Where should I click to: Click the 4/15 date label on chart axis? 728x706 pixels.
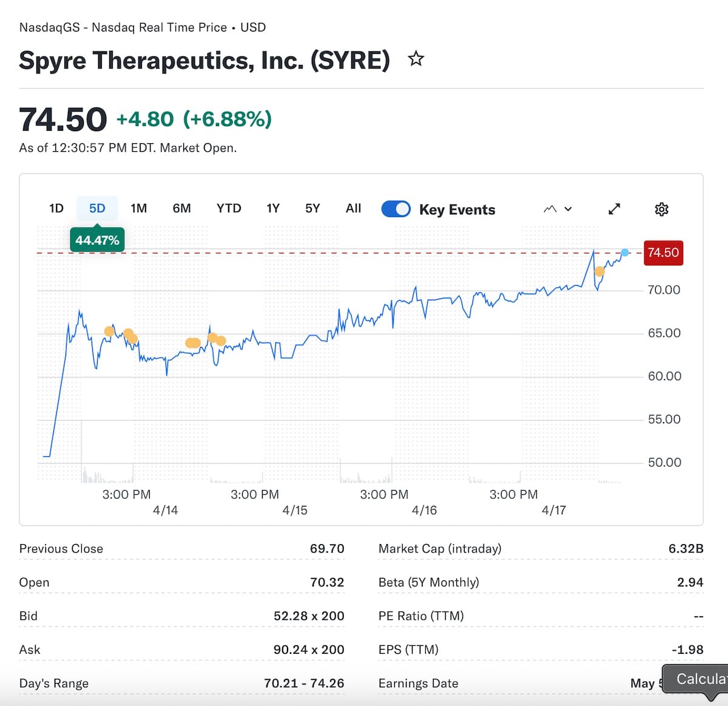(x=295, y=510)
